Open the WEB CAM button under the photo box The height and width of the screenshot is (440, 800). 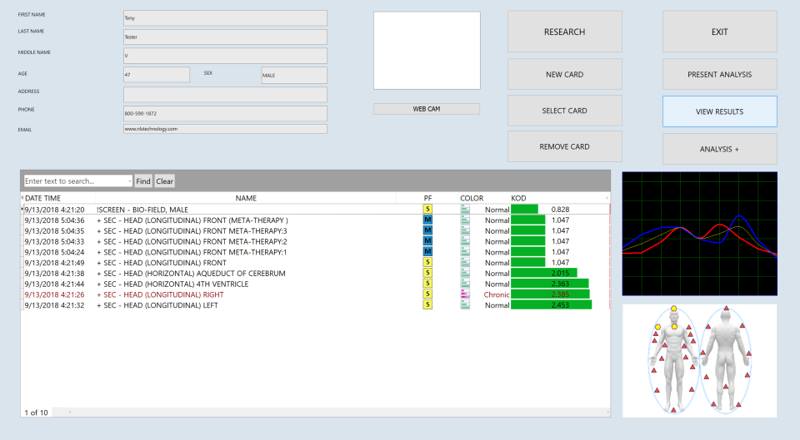tap(426, 108)
